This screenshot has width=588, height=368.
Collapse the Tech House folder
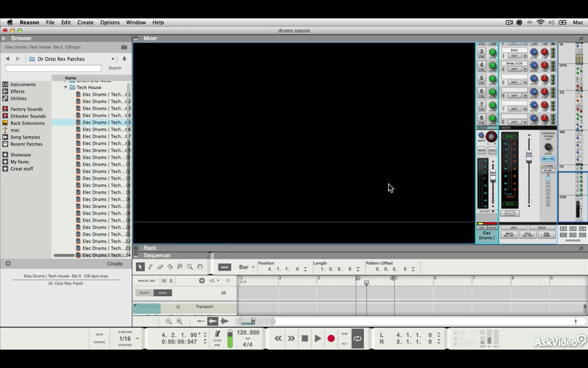[x=66, y=87]
